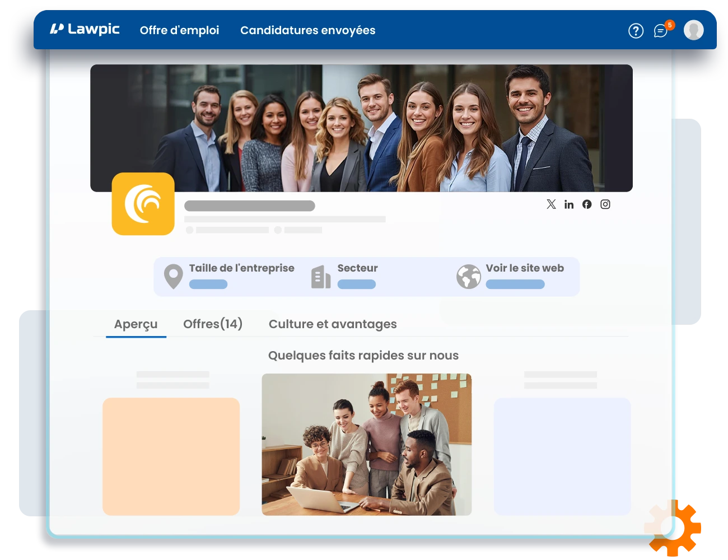
Task: Open the company's X (Twitter) profile
Action: [551, 204]
